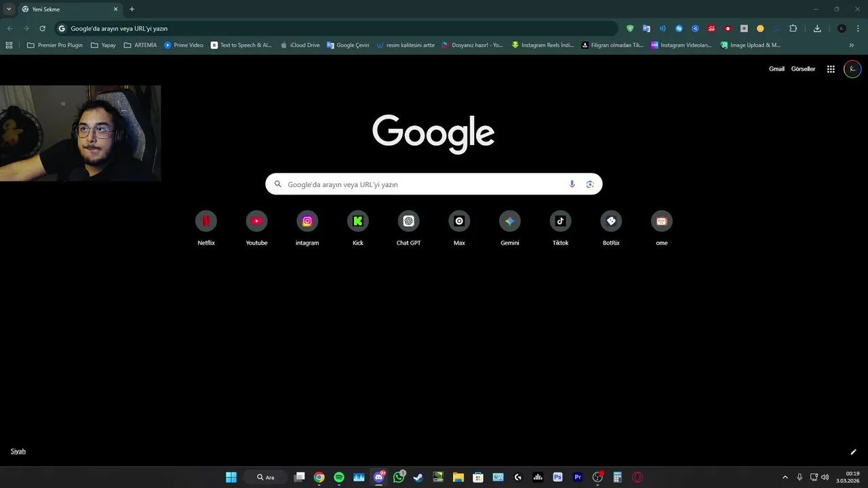Open the Yapay bookmark folder

point(103,45)
